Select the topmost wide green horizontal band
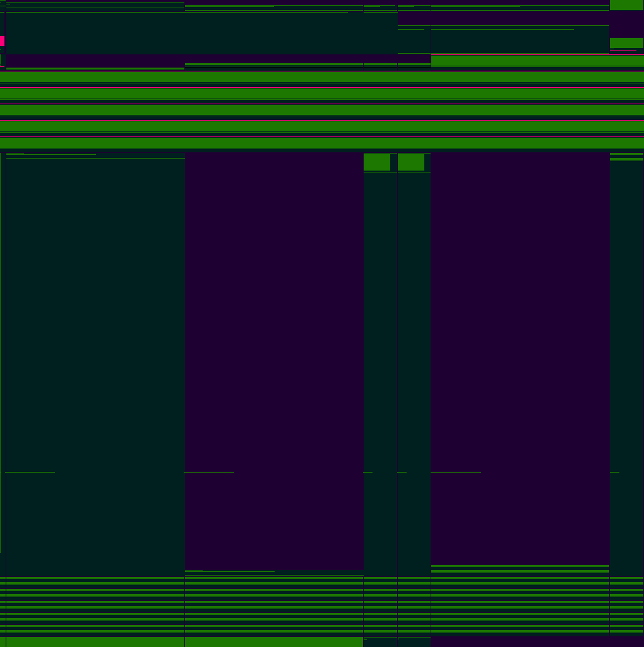Screen dimensions: 644x647 click(322, 77)
